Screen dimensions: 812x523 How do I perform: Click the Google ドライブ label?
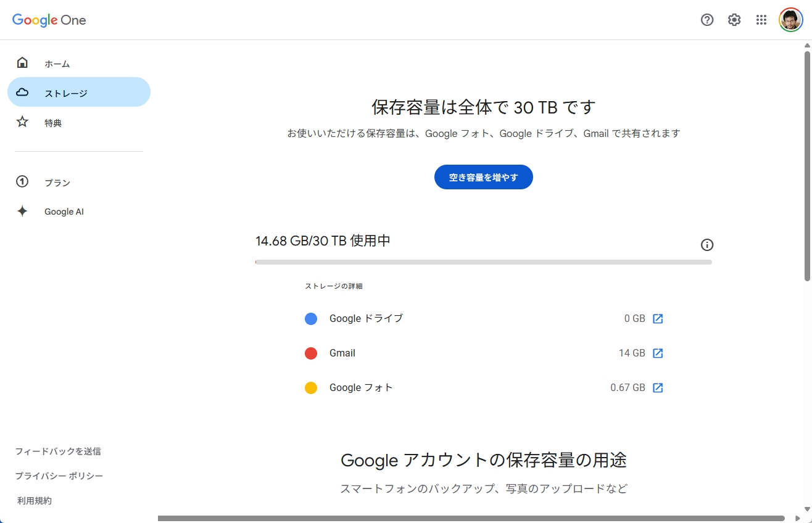366,319
